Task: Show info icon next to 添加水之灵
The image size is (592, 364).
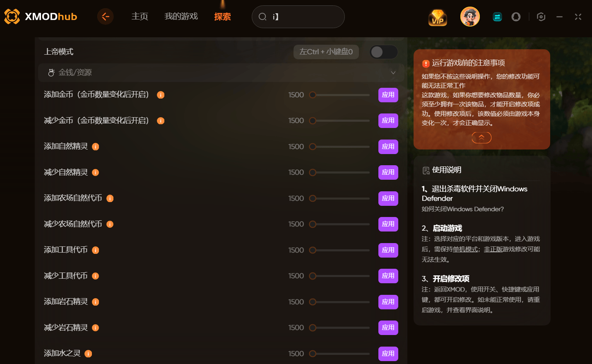Action: coord(88,354)
